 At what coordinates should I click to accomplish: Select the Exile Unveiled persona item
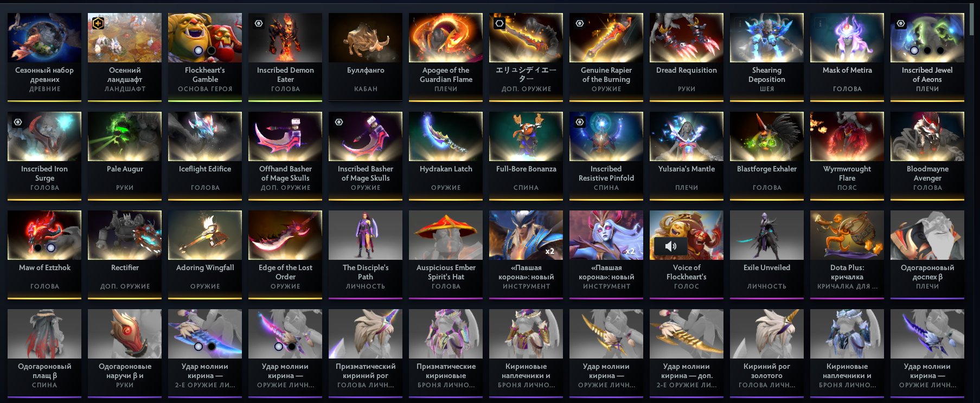click(766, 254)
